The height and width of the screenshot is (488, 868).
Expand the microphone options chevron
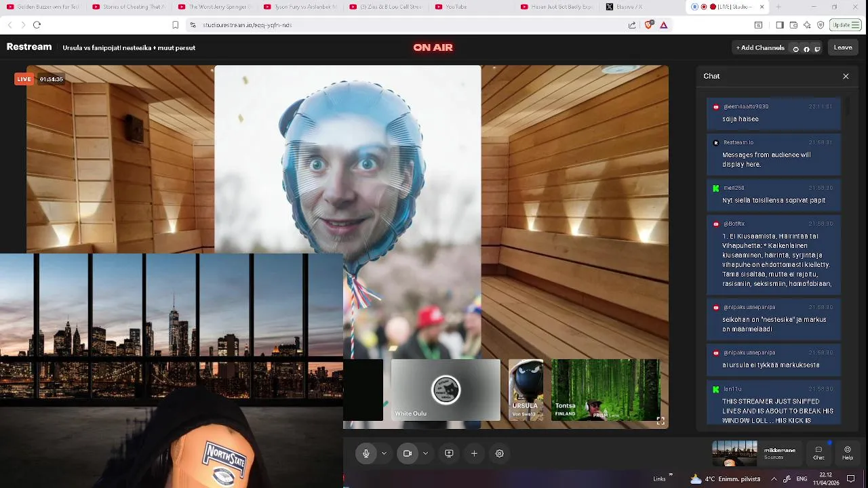(384, 453)
